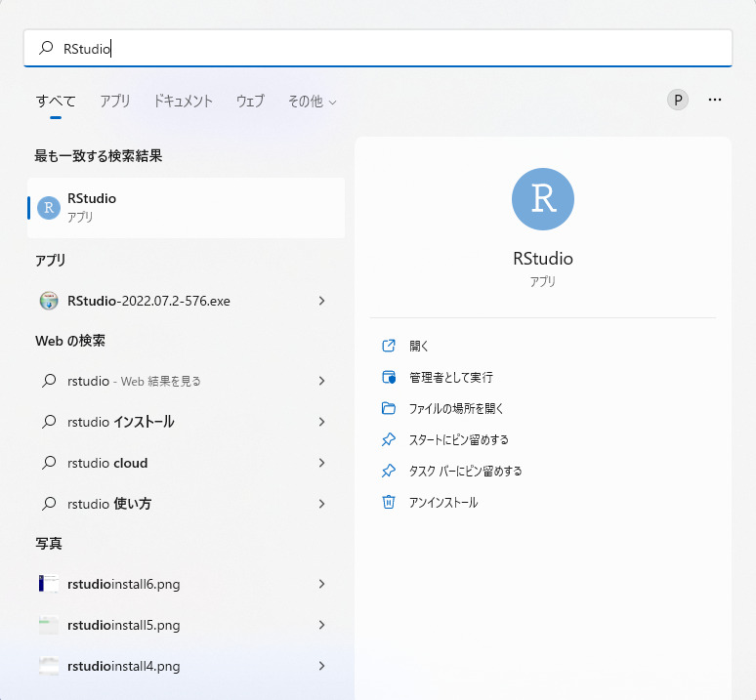Click search icon beside rstudio 使い方

click(x=49, y=504)
